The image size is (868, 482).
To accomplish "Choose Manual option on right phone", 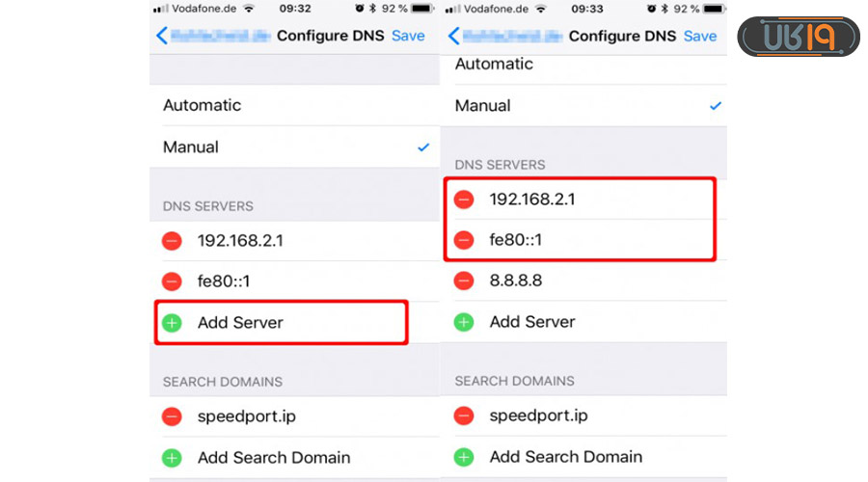I will (482, 106).
